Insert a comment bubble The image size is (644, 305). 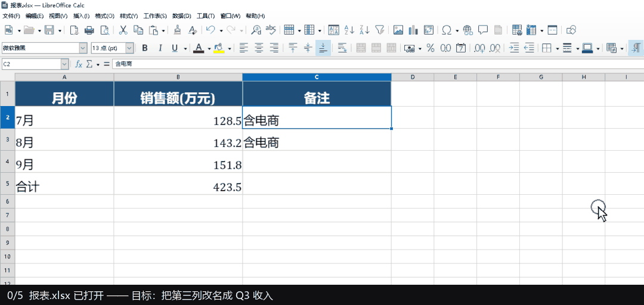(x=483, y=30)
